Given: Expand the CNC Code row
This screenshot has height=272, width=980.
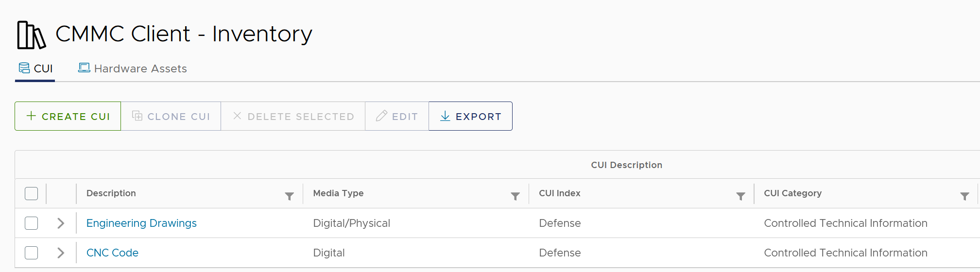Looking at the screenshot, I should coord(61,253).
